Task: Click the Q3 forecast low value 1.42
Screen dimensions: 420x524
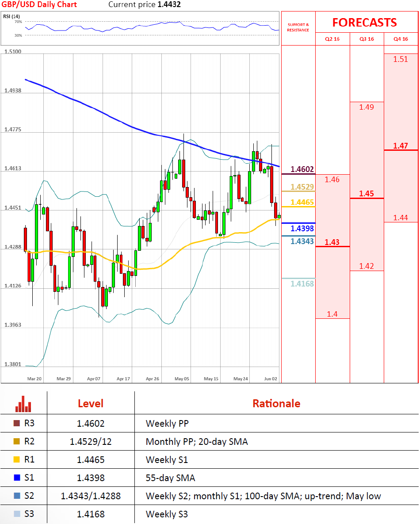Action: coord(367,266)
